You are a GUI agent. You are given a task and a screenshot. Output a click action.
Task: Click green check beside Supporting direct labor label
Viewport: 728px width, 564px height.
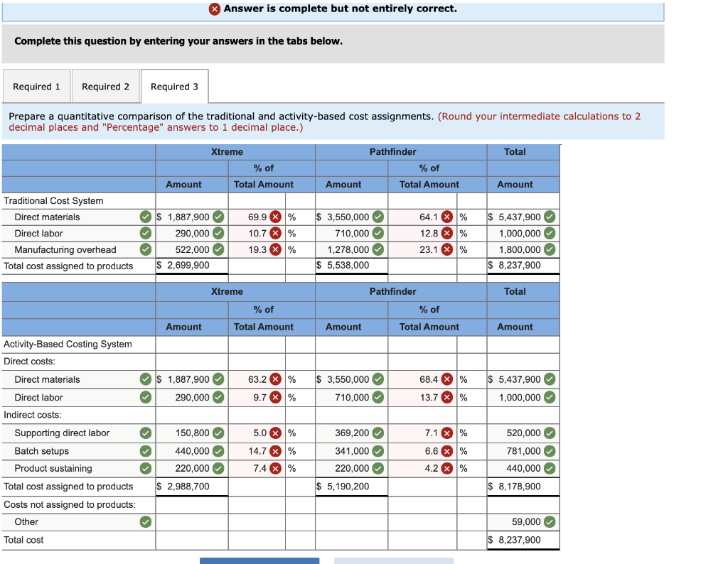coord(146,433)
